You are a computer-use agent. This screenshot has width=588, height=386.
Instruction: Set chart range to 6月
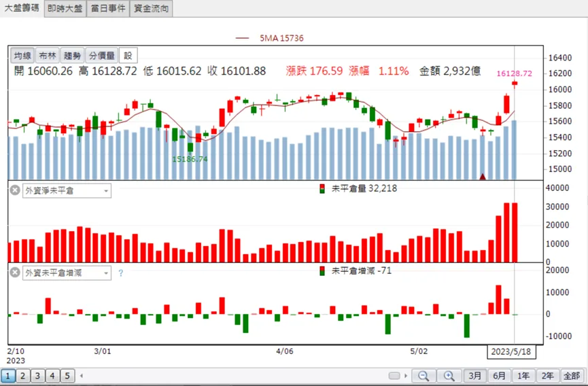pyautogui.click(x=499, y=376)
